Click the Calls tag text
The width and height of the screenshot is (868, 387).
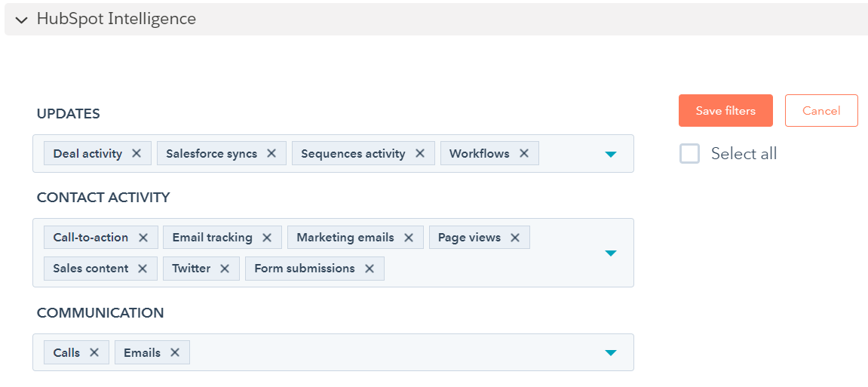tap(66, 352)
